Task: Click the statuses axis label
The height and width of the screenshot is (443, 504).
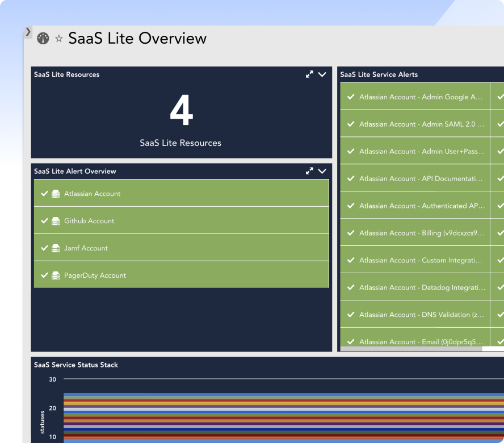Action: 42,423
